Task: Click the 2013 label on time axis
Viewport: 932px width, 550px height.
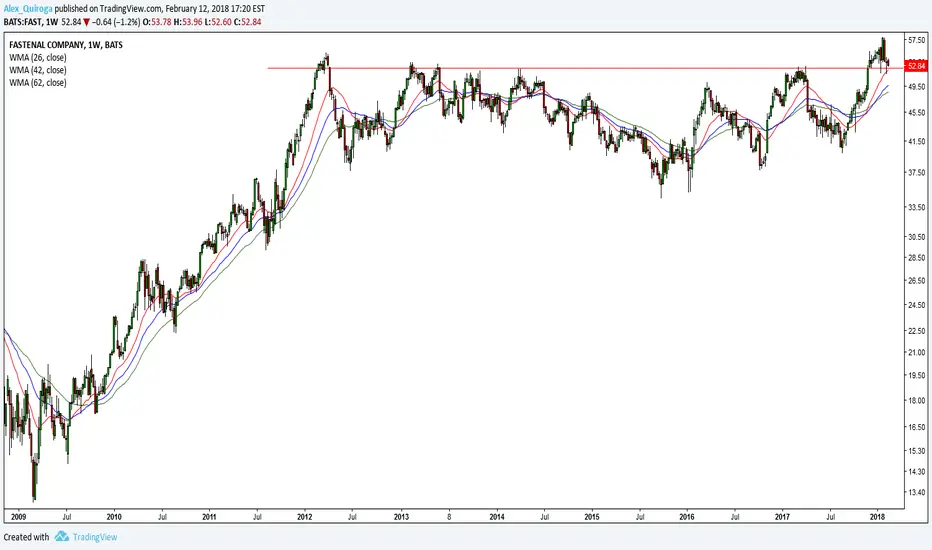Action: pos(401,517)
